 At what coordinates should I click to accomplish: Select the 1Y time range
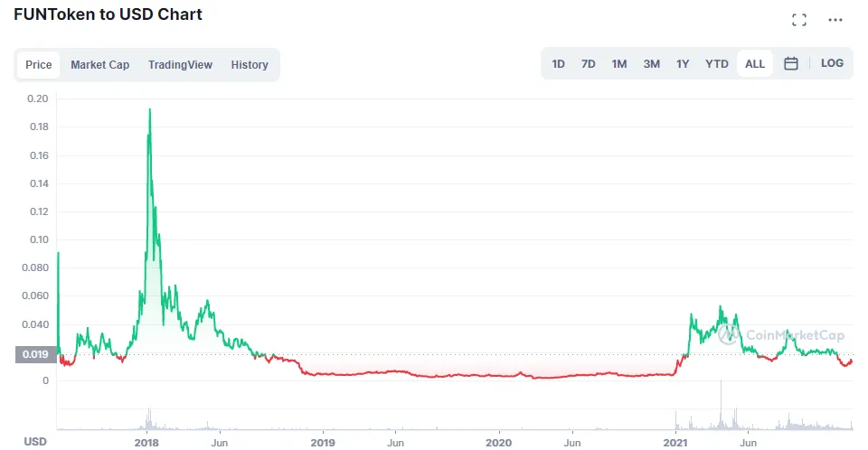(683, 63)
